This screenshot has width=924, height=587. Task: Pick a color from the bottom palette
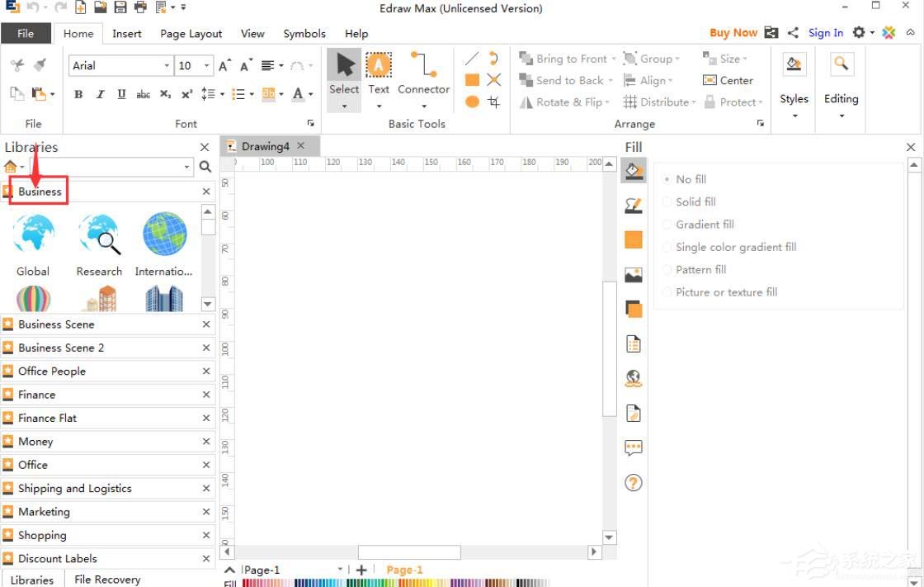tap(412, 583)
